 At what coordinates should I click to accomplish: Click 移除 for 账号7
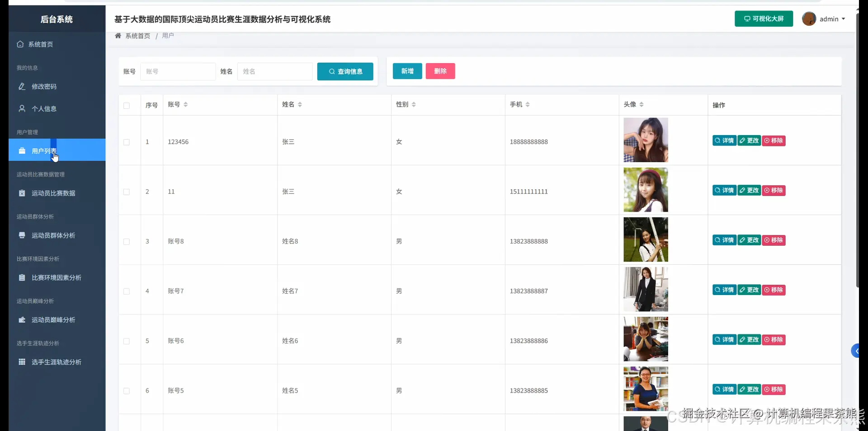(x=774, y=290)
